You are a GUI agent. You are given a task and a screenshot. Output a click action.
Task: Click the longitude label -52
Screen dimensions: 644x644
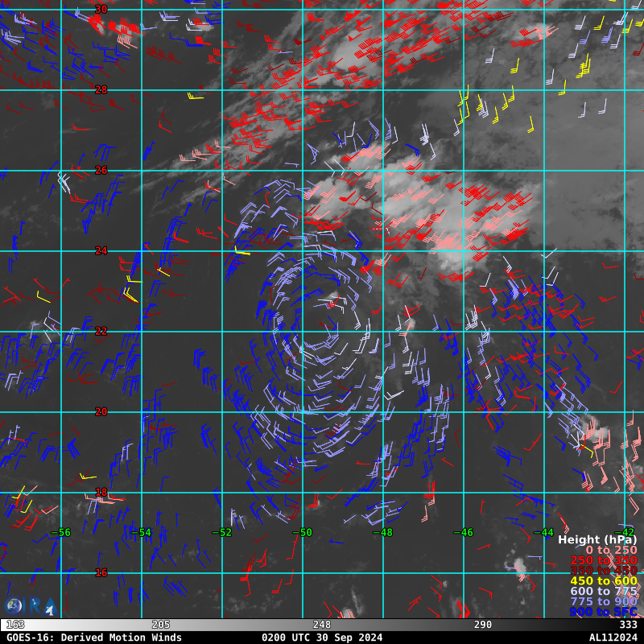(x=222, y=532)
